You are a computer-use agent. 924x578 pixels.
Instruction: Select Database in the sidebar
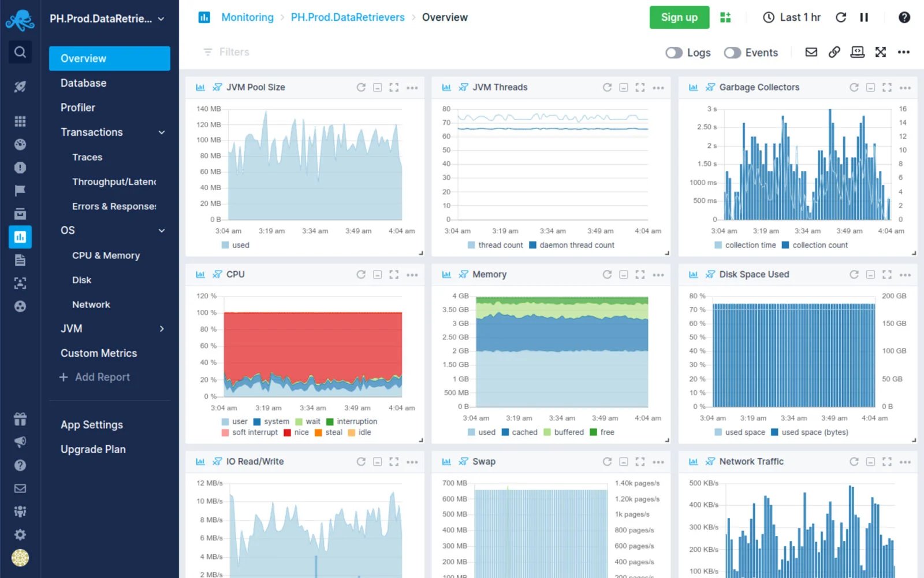(x=83, y=83)
